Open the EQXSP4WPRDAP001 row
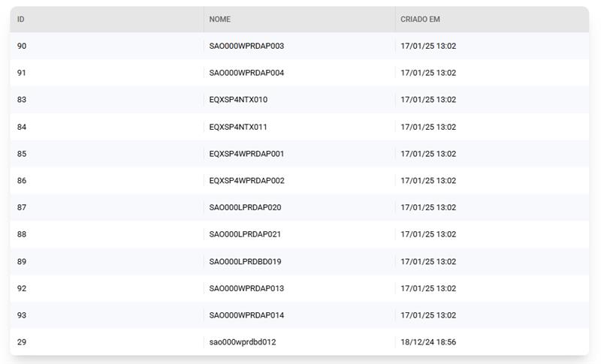The height and width of the screenshot is (364, 601). tap(246, 154)
